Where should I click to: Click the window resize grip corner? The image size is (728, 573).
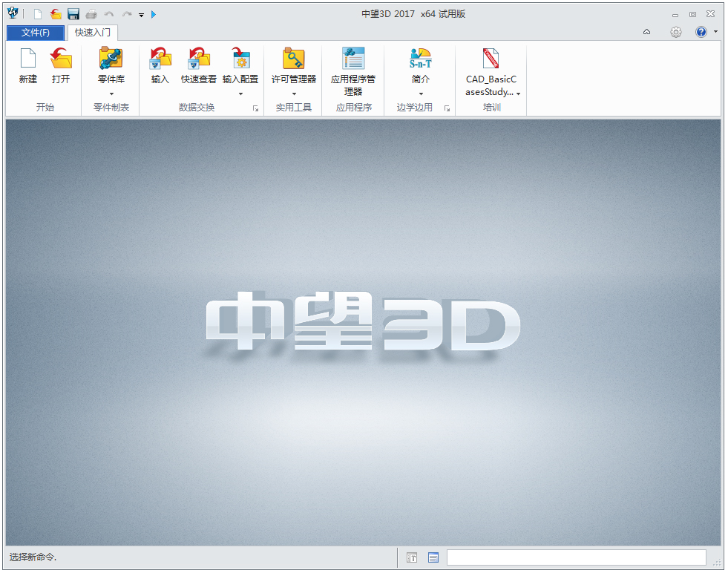coord(718,562)
